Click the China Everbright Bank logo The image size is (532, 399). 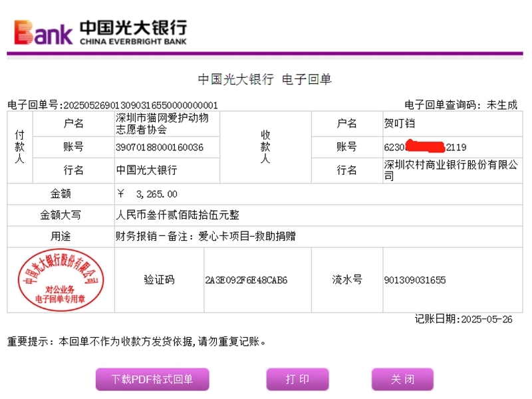coord(100,32)
